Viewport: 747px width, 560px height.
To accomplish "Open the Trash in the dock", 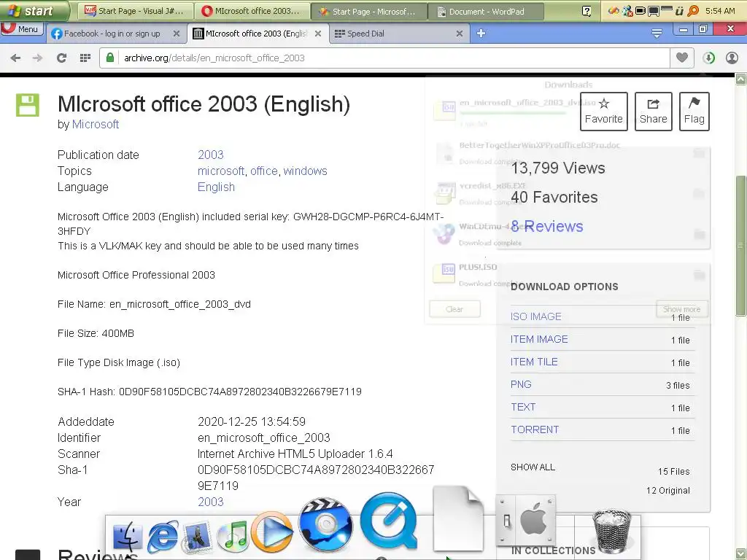I will (612, 531).
